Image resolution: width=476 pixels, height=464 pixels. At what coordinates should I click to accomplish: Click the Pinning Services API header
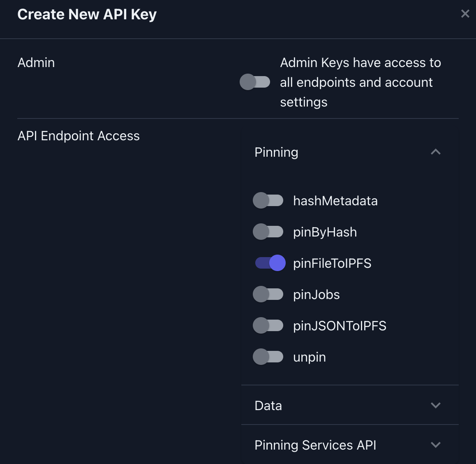click(x=315, y=445)
